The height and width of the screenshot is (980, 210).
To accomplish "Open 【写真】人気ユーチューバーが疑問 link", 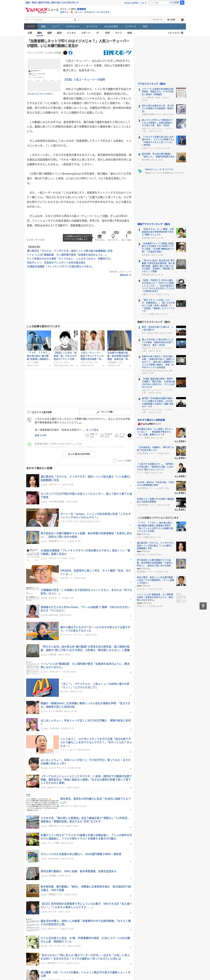I will pyautogui.click(x=84, y=80).
